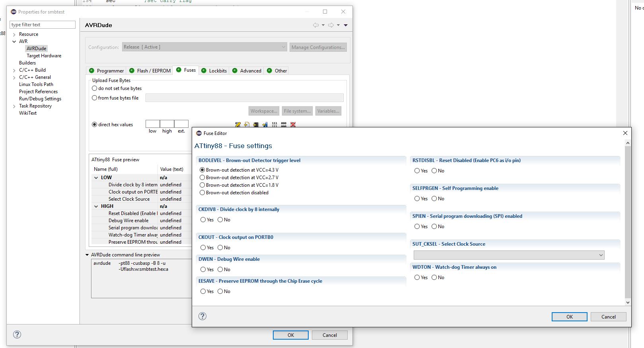Image resolution: width=644 pixels, height=348 pixels.
Task: Expand the Task Repository tree node
Action: (x=14, y=106)
